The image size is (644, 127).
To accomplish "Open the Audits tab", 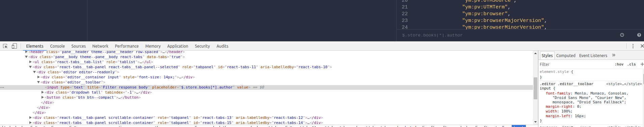I will point(222,46).
